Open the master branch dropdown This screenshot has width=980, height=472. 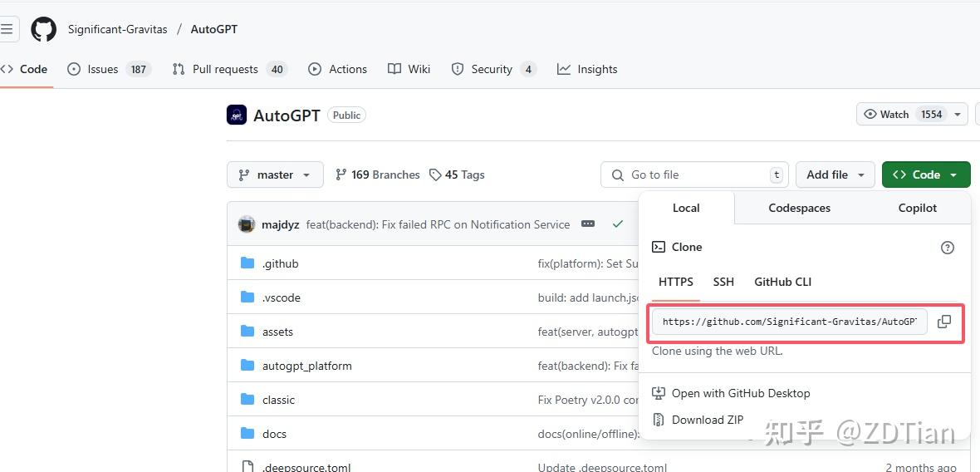click(x=275, y=175)
